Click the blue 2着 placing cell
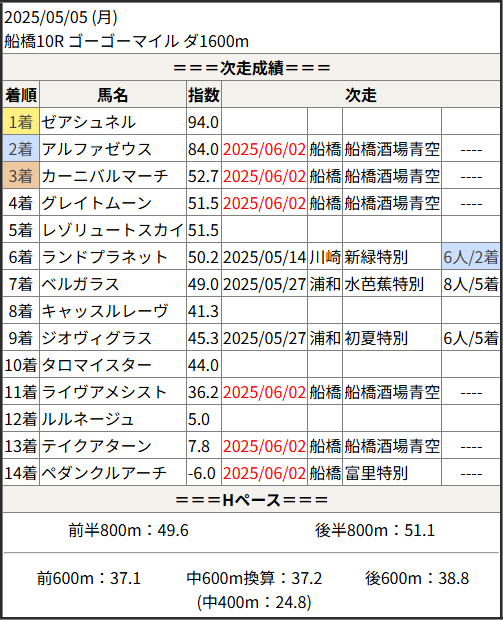 21,149
